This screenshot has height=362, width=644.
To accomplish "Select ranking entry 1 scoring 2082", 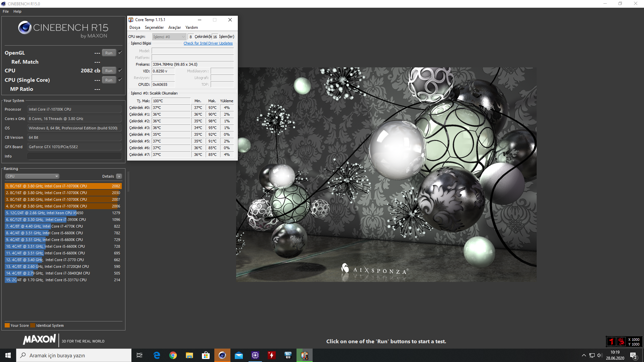I will (x=63, y=186).
